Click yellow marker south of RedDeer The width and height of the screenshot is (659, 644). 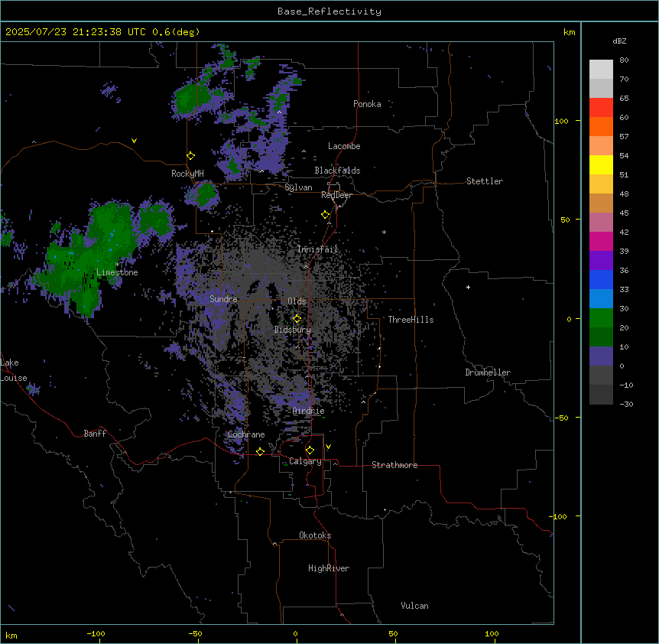point(325,215)
